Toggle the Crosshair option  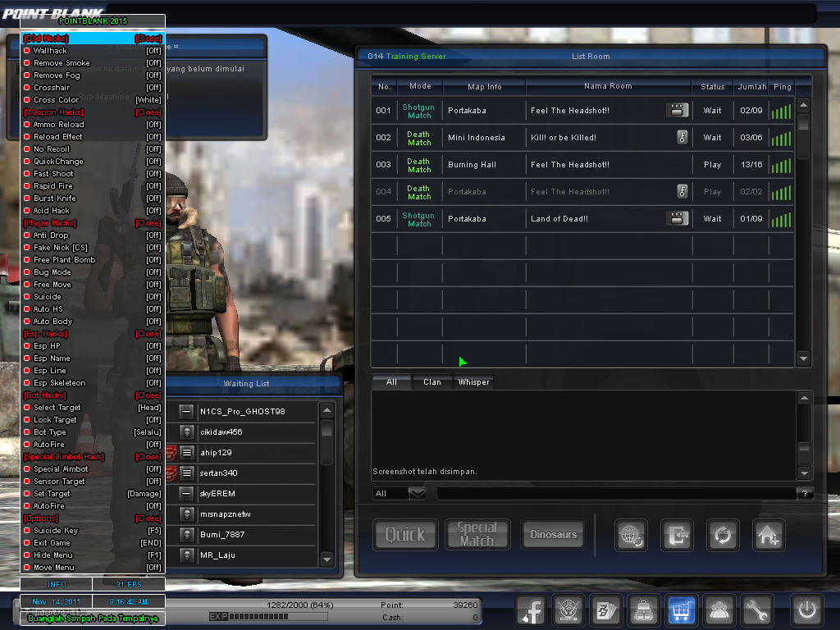point(93,88)
